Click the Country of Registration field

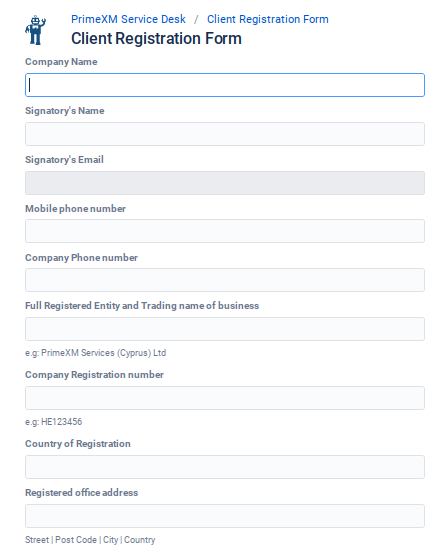coord(225,467)
